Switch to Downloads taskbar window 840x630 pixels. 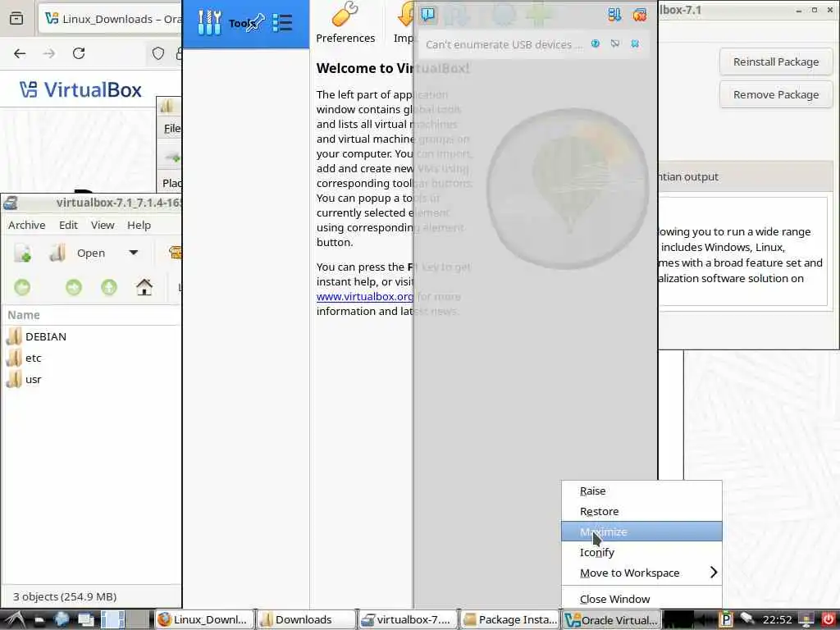click(306, 620)
